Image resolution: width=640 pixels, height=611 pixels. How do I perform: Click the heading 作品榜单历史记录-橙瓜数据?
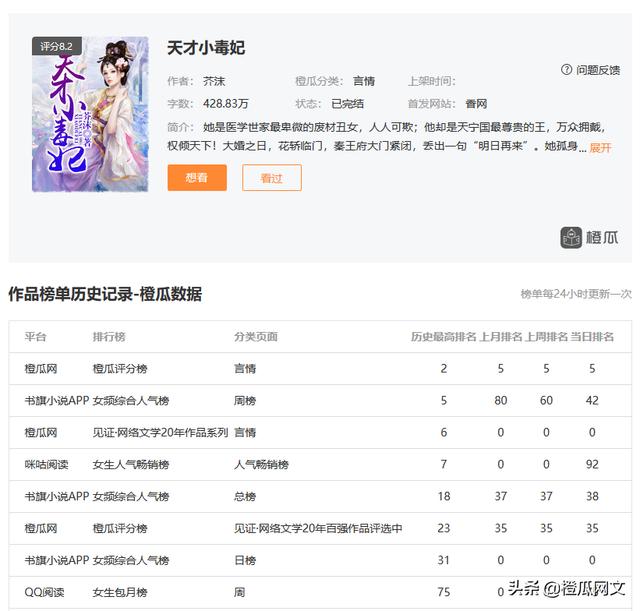click(x=105, y=294)
